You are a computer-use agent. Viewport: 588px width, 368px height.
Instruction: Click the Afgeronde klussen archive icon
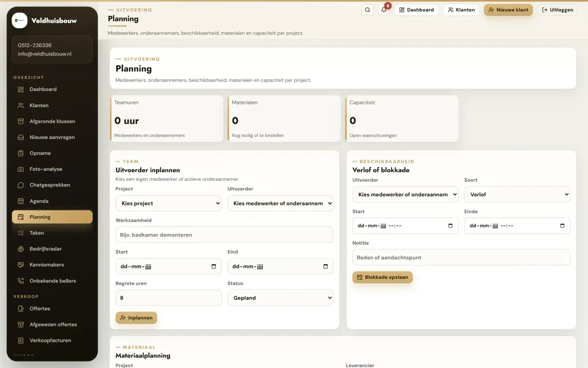coord(21,121)
